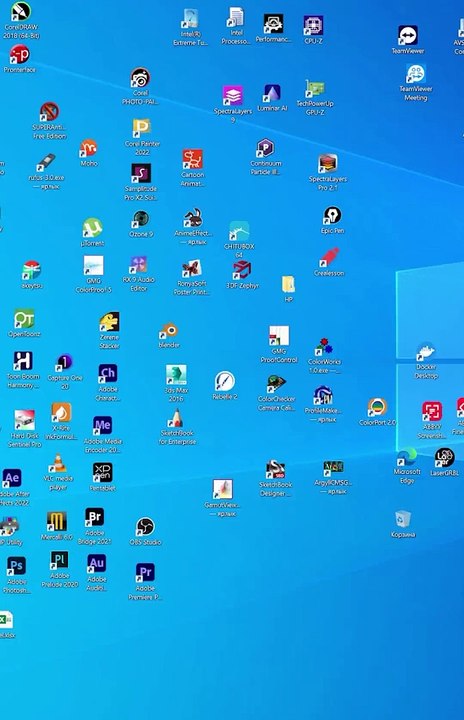The image size is (464, 720).
Task: Open Epic Pen desktop icon
Action: tap(332, 216)
